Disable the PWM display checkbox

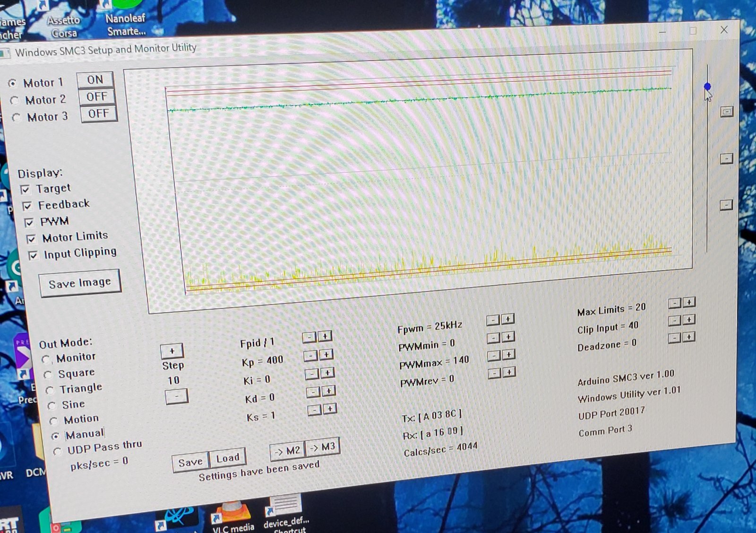coord(29,222)
